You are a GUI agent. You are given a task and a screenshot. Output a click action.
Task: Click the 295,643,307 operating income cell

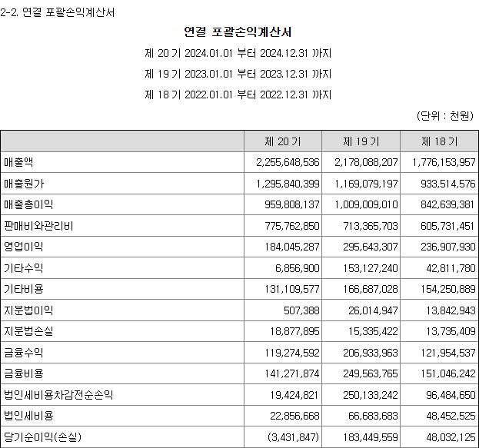coord(366,247)
